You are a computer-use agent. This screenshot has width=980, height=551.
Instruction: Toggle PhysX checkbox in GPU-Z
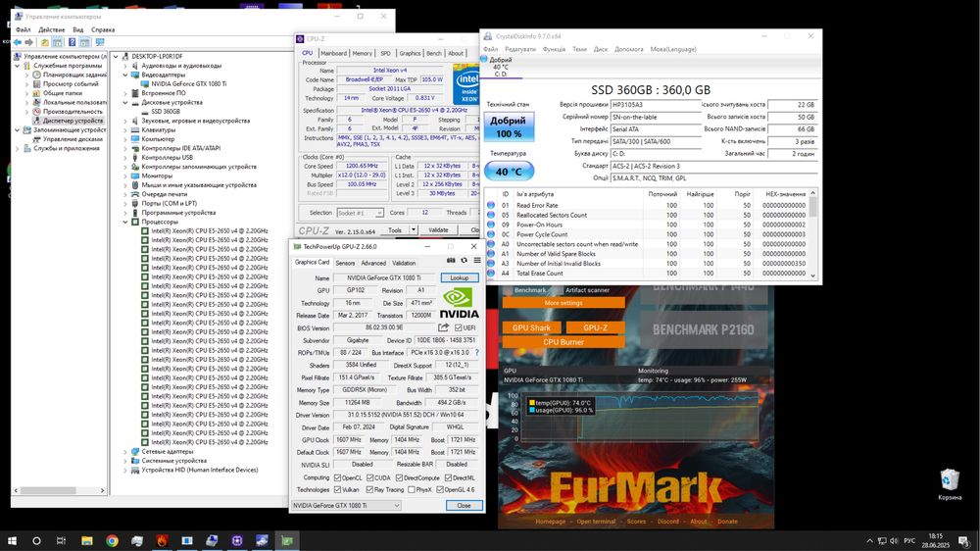(x=412, y=489)
